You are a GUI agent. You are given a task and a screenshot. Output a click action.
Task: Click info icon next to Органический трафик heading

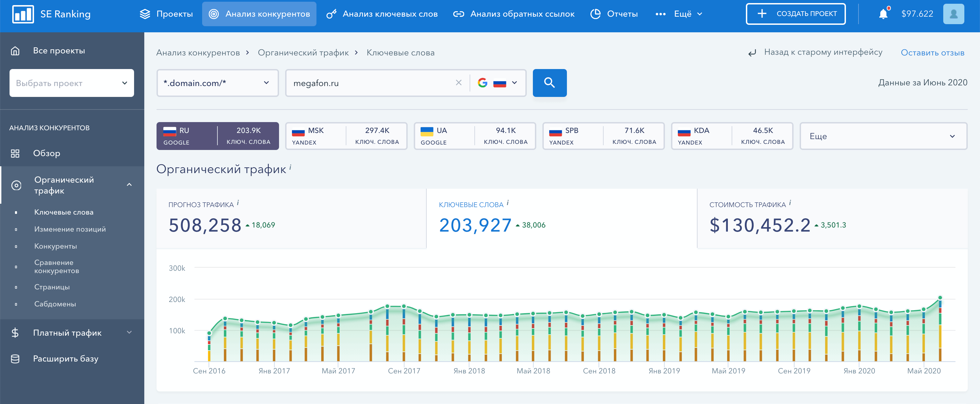(290, 167)
